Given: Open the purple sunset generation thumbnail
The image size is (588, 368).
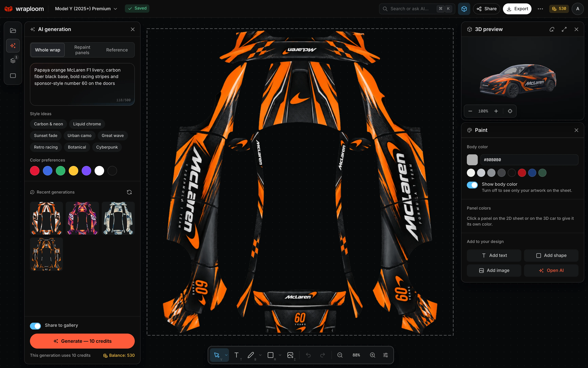Looking at the screenshot, I should [82, 218].
